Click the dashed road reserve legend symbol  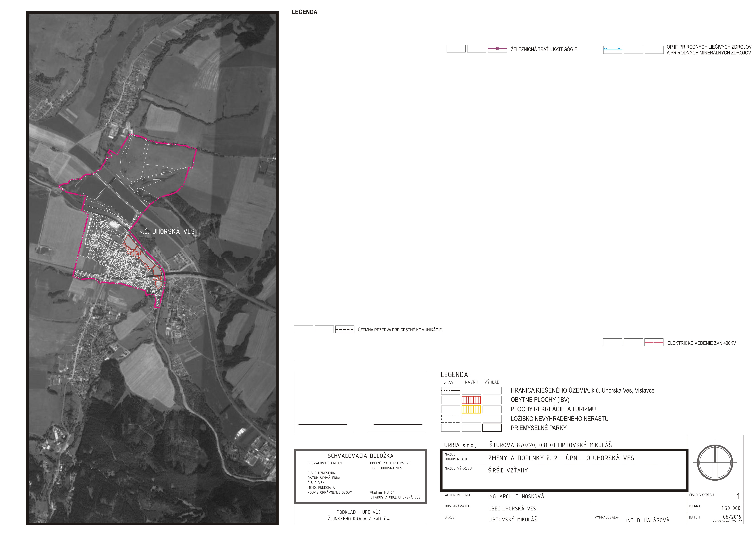coord(344,329)
